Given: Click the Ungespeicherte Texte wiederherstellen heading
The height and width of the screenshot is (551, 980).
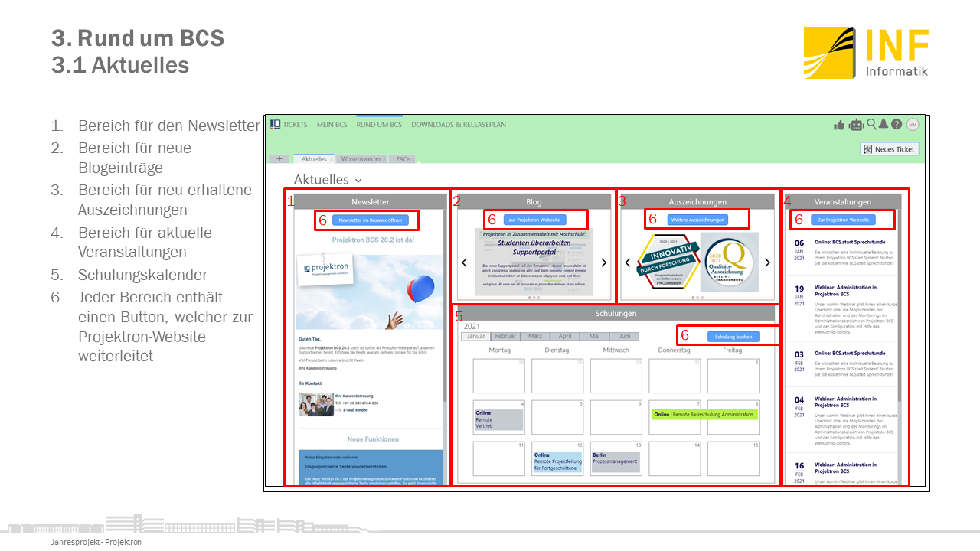Looking at the screenshot, I should tap(346, 466).
